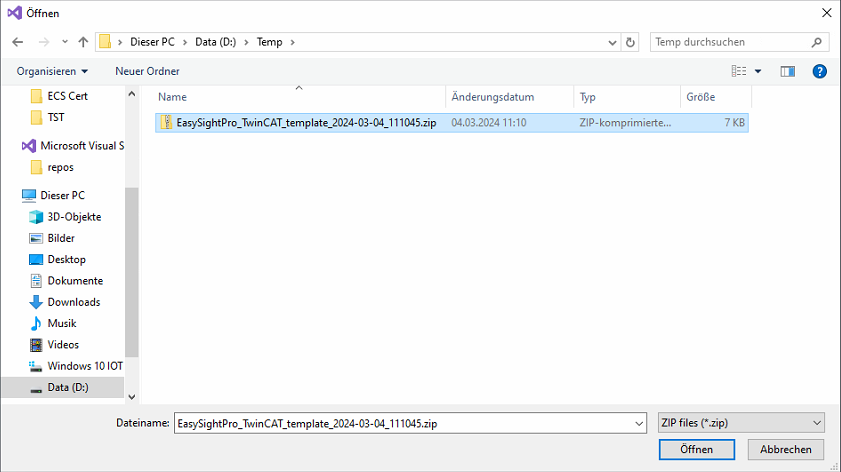Expand the Dateiname history dropdown
Image resolution: width=841 pixels, height=472 pixels.
pyautogui.click(x=639, y=423)
